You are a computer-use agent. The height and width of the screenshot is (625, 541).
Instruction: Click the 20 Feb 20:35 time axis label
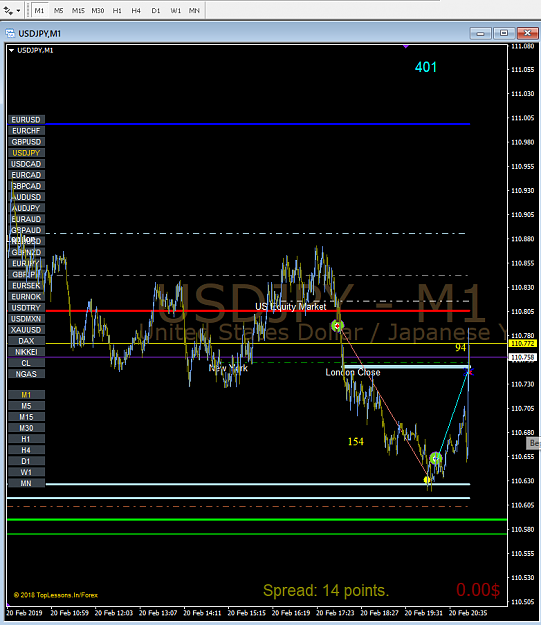(x=468, y=613)
